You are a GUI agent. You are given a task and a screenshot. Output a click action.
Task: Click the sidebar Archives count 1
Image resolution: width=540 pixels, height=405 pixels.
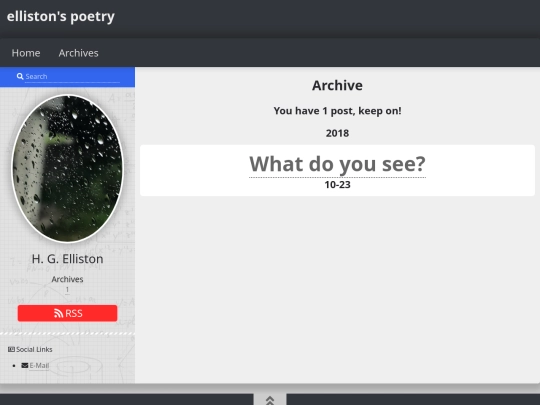(68, 290)
